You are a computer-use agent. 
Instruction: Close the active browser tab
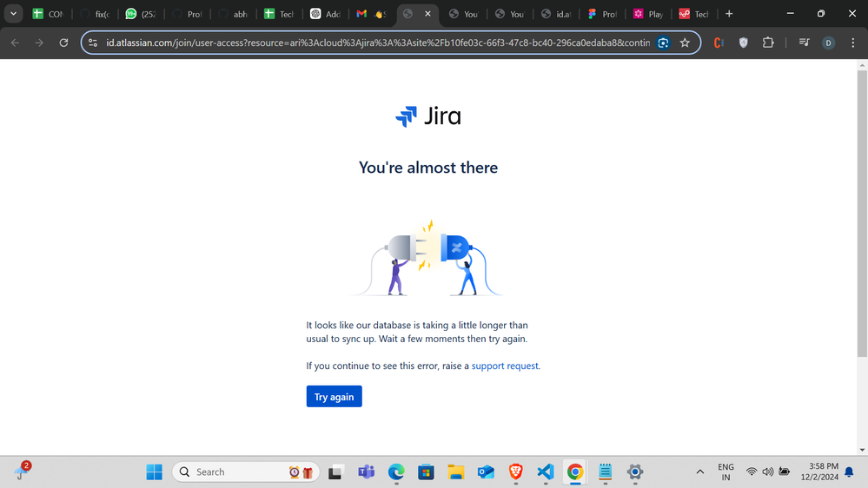pos(427,14)
